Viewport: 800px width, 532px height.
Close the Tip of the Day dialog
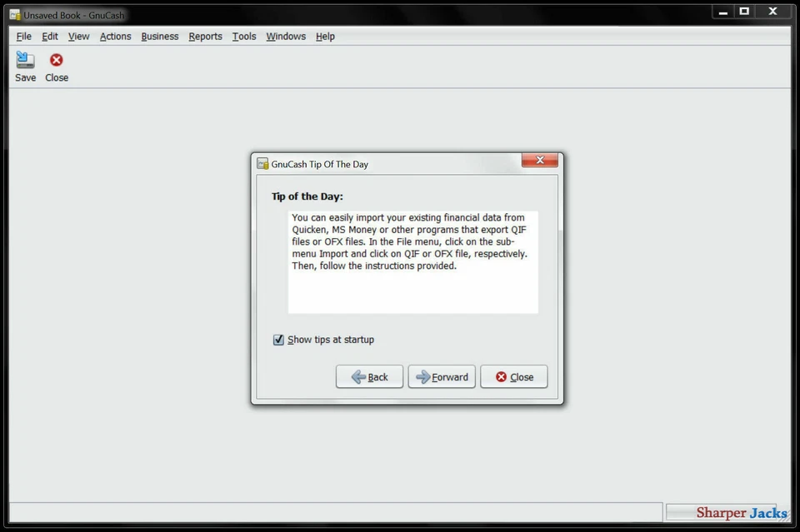(513, 376)
